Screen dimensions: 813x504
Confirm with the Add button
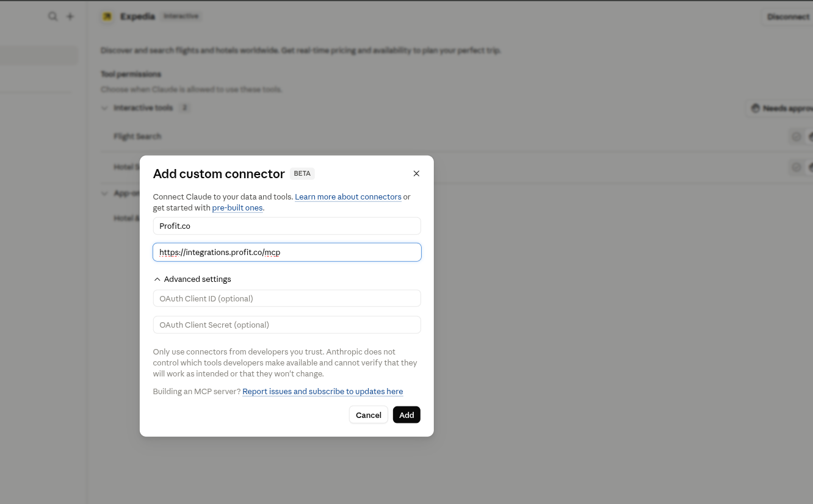click(x=406, y=415)
